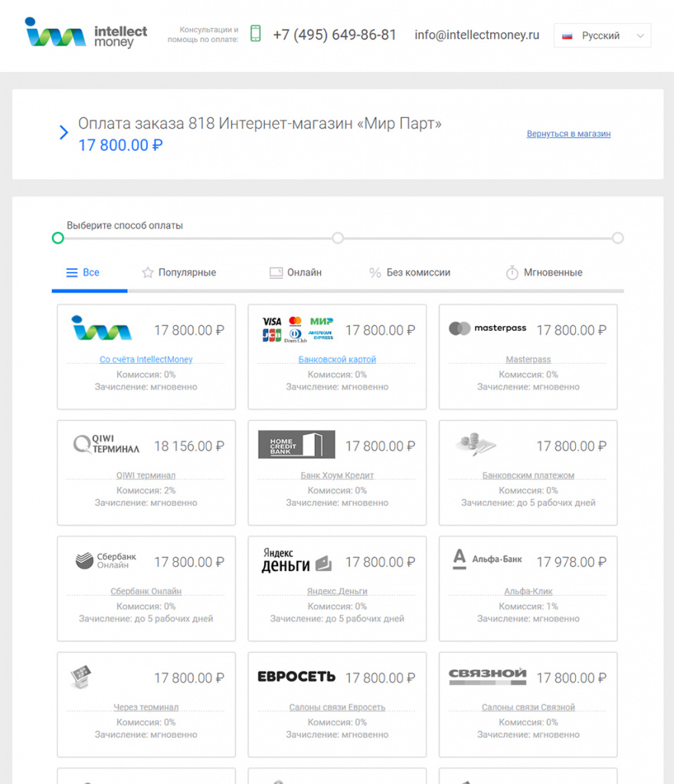Viewport: 674px width, 784px height.
Task: Select the QIWI Terminal logo
Action: point(106,444)
